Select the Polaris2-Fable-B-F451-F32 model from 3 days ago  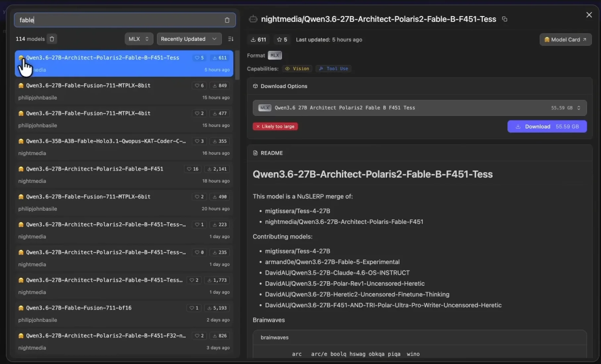[x=124, y=341]
